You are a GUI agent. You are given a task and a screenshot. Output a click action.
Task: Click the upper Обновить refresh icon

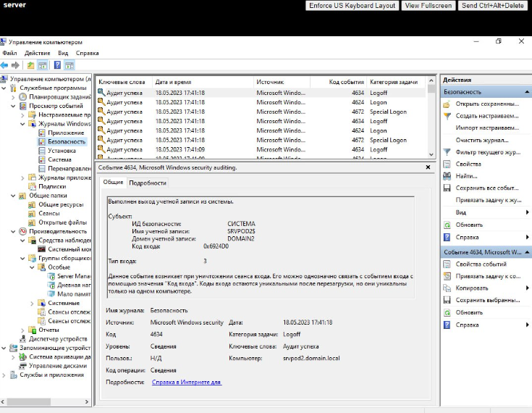(x=447, y=225)
